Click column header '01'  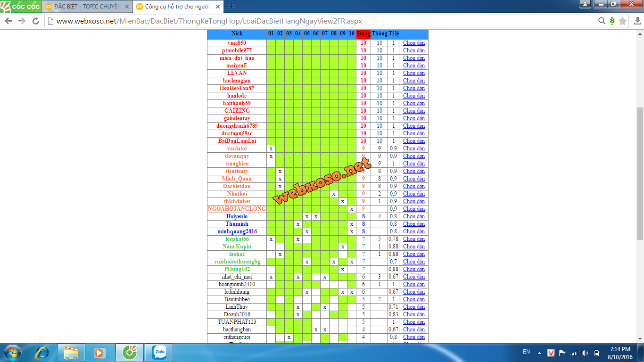click(271, 34)
